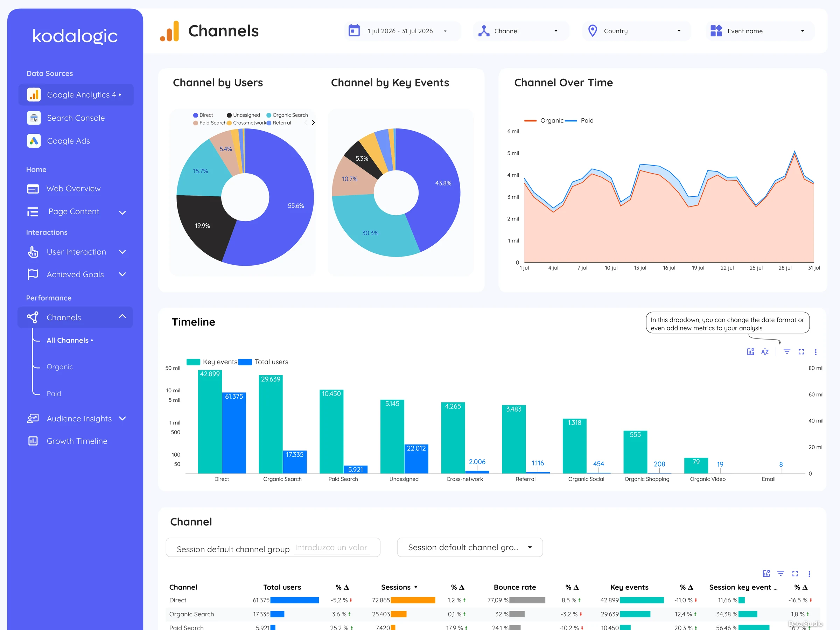Maximize the Timeline chart with fullscreen icon
This screenshot has width=840, height=630.
(801, 352)
